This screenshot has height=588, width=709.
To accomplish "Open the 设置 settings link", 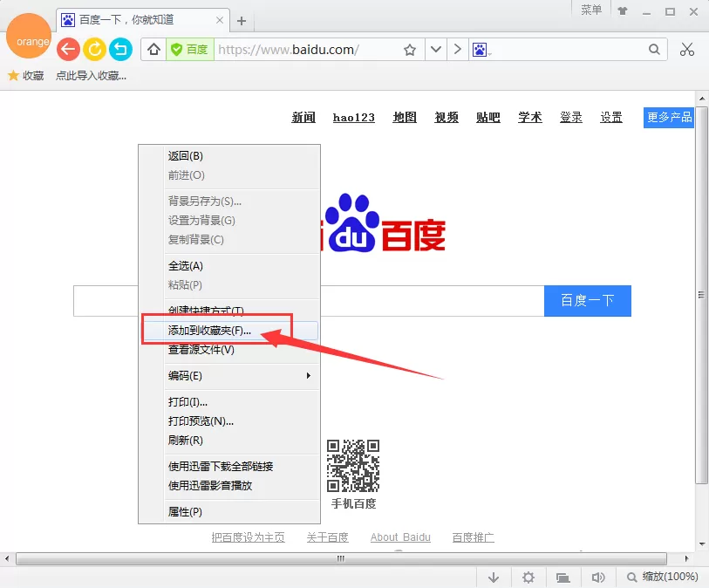I will pyautogui.click(x=611, y=118).
